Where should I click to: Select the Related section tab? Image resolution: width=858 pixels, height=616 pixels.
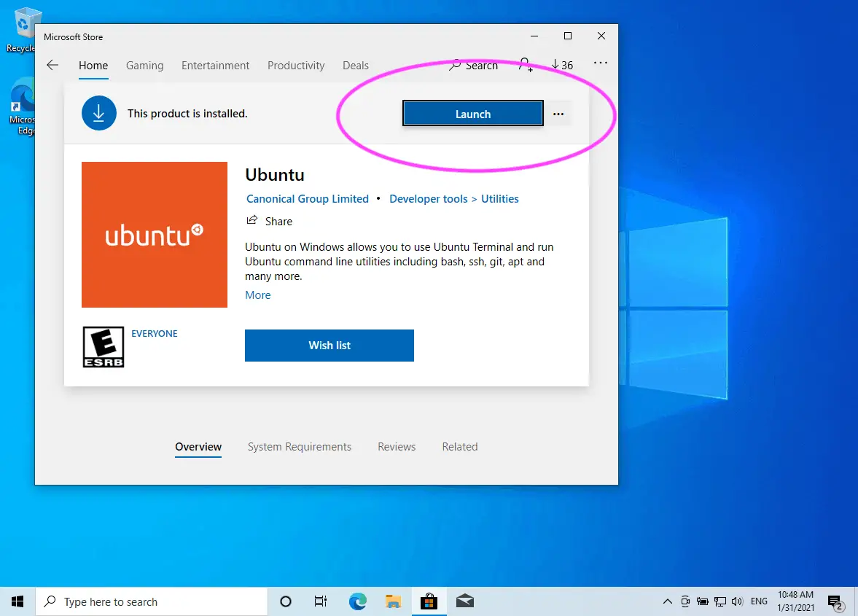point(460,447)
